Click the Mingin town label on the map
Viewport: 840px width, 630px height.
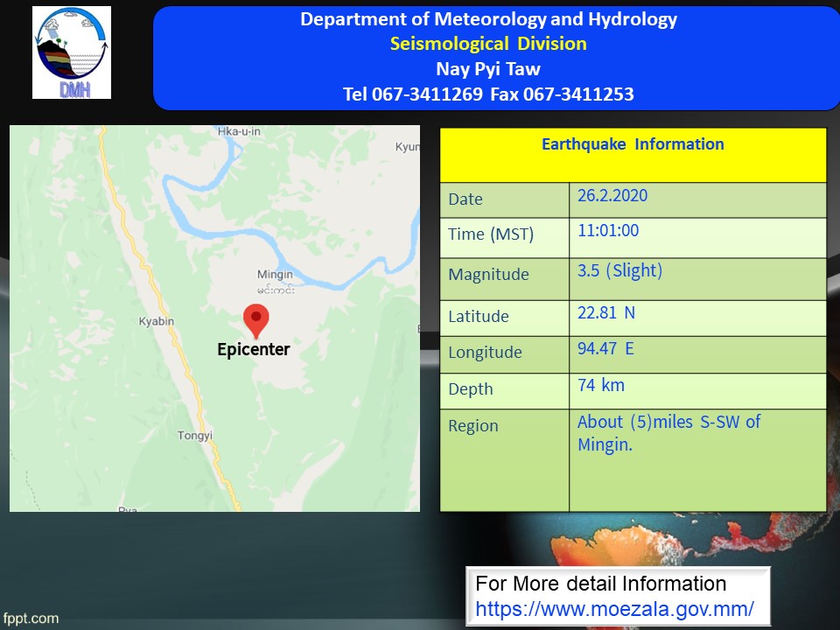(275, 275)
